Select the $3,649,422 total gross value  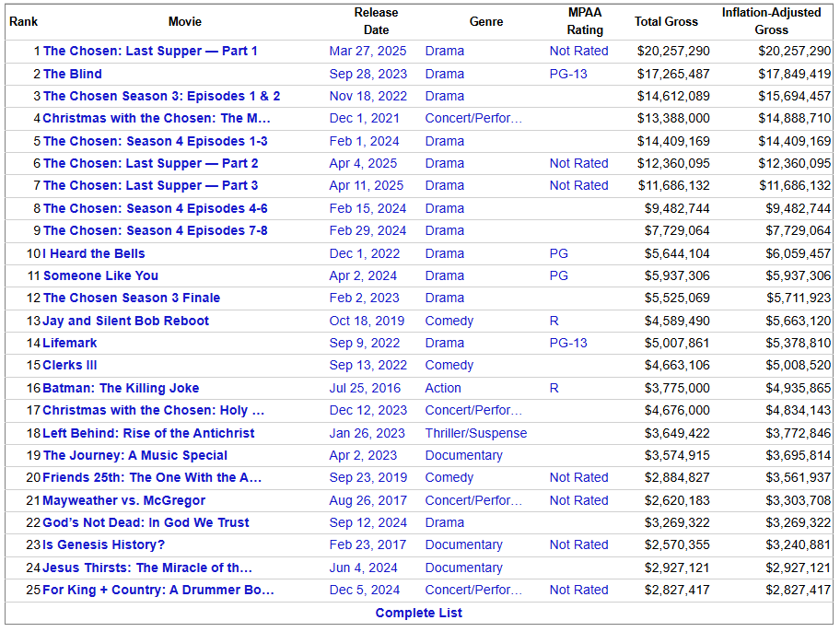tap(677, 433)
